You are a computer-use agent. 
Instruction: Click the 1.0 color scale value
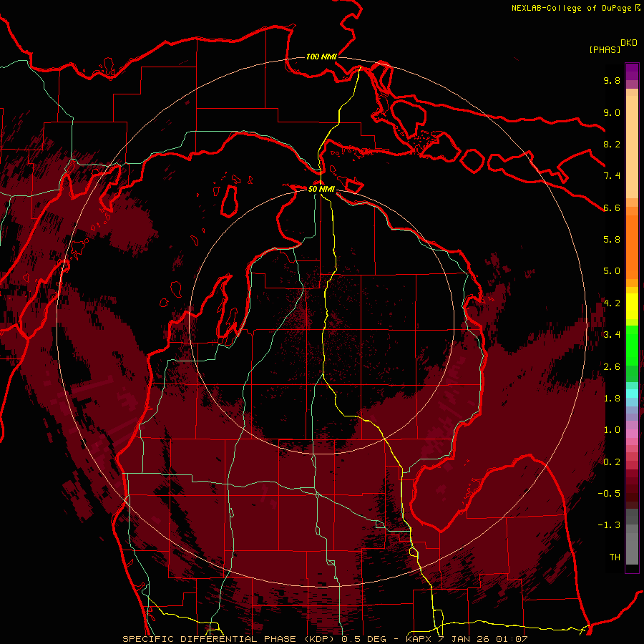click(612, 430)
